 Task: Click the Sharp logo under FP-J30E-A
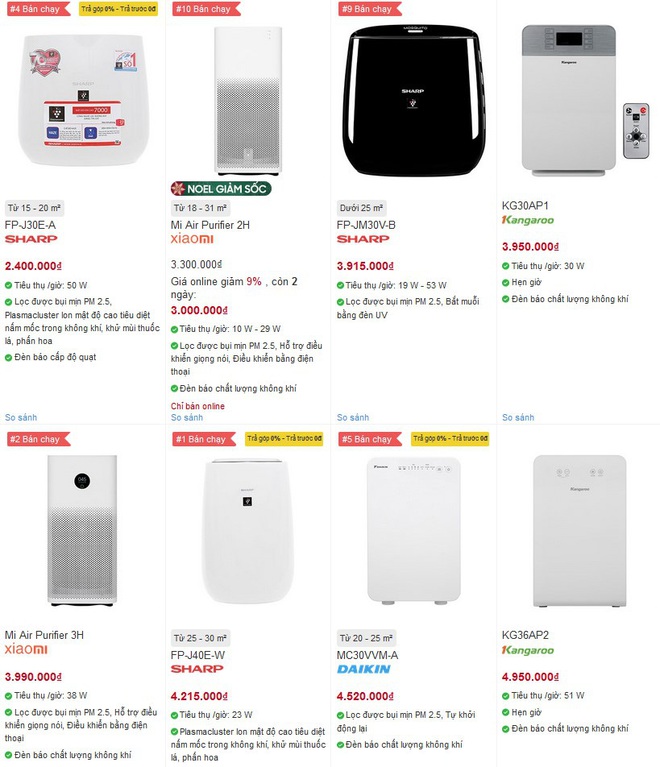click(x=31, y=239)
